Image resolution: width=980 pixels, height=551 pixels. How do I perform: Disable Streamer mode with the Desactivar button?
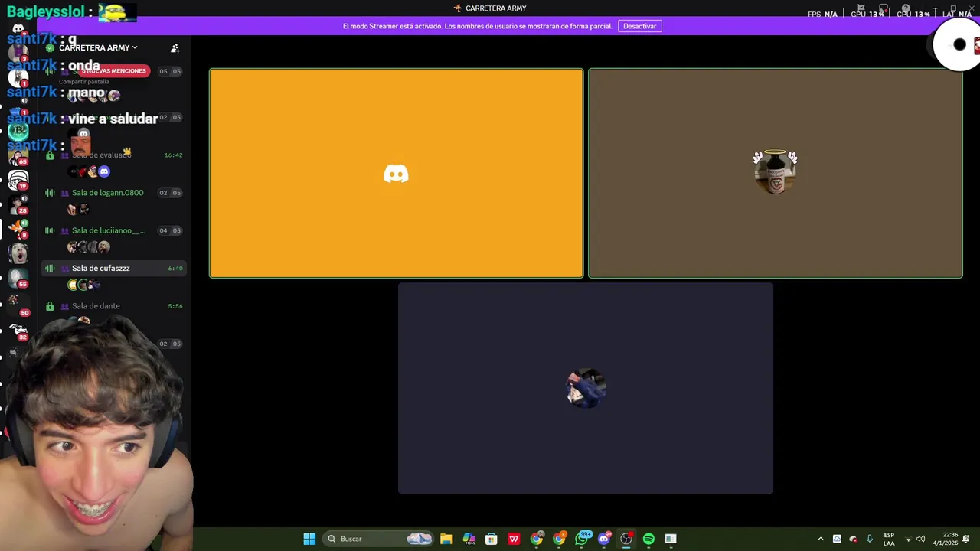[x=639, y=26]
